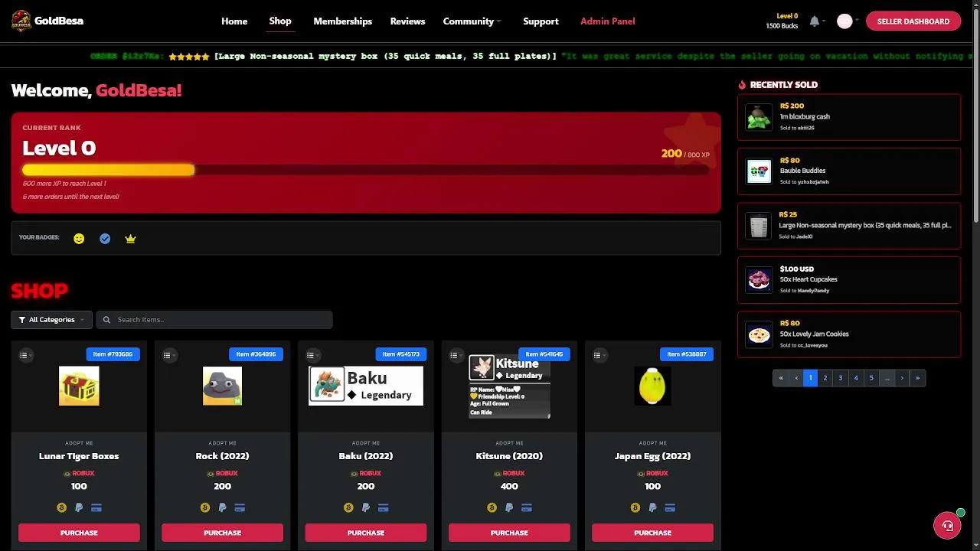Click the yellow XP progress bar
Viewport: 980px width, 551px height.
[108, 170]
